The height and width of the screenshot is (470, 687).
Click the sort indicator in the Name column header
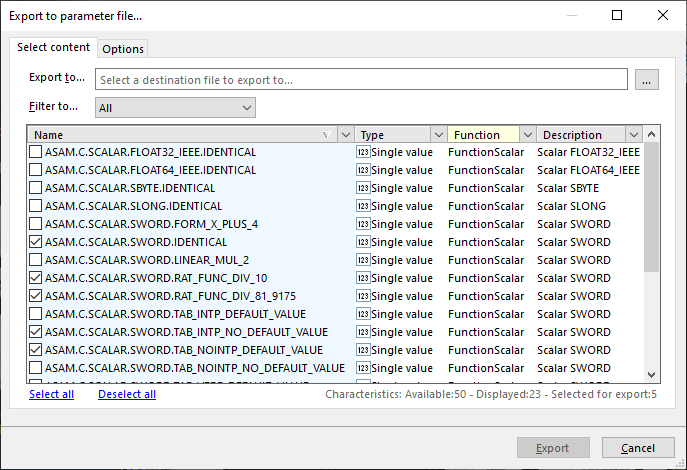[x=327, y=135]
